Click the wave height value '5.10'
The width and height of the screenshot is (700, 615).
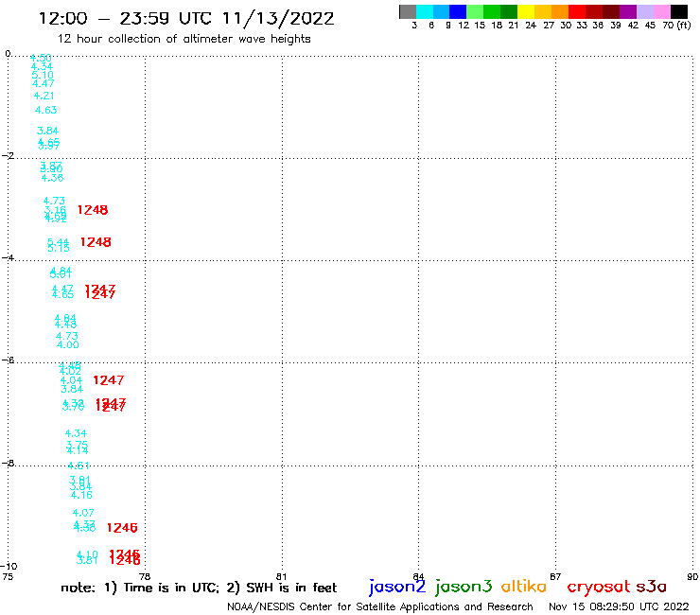click(43, 75)
